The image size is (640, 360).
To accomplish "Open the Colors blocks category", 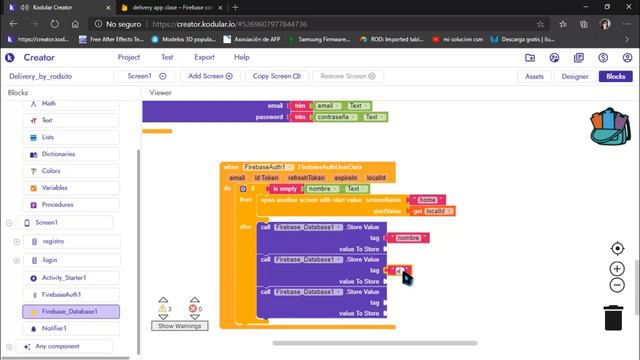I will tap(71, 171).
